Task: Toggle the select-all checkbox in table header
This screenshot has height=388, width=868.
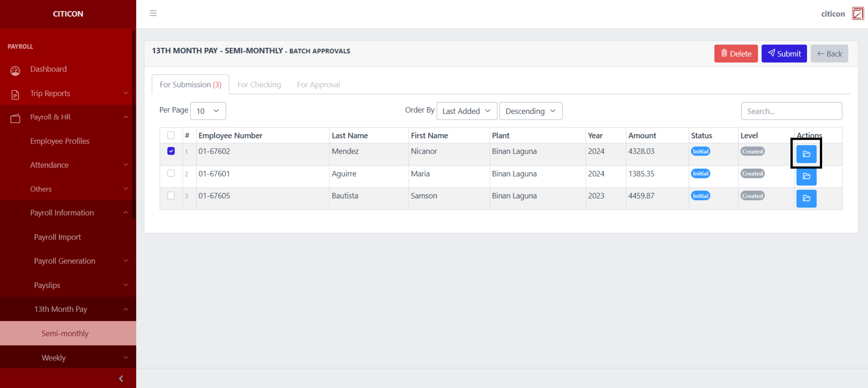Action: point(171,135)
